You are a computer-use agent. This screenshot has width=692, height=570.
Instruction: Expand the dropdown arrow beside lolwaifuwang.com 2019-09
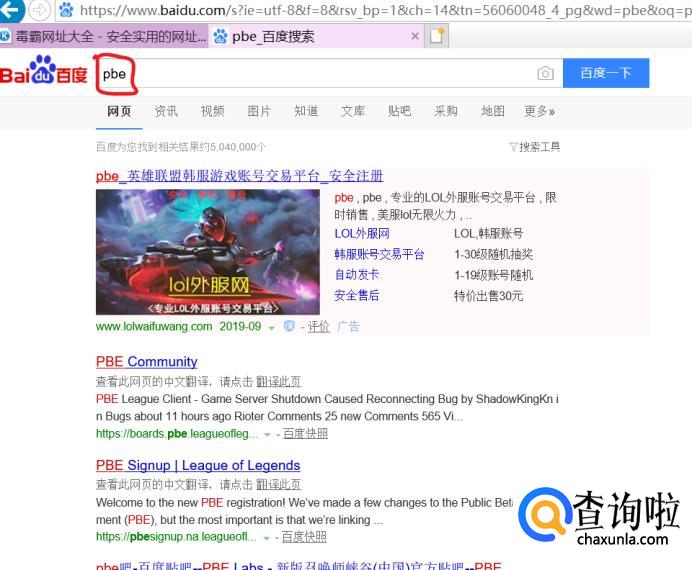coord(271,327)
